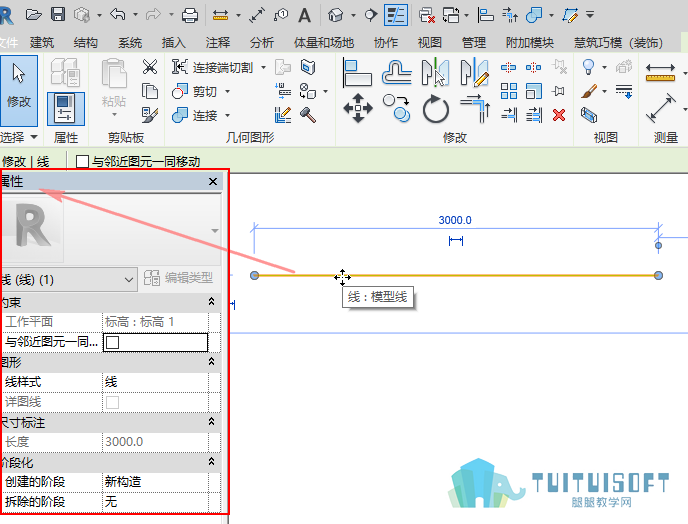The width and height of the screenshot is (688, 524).
Task: Click the Pin icon
Action: pyautogui.click(x=559, y=91)
